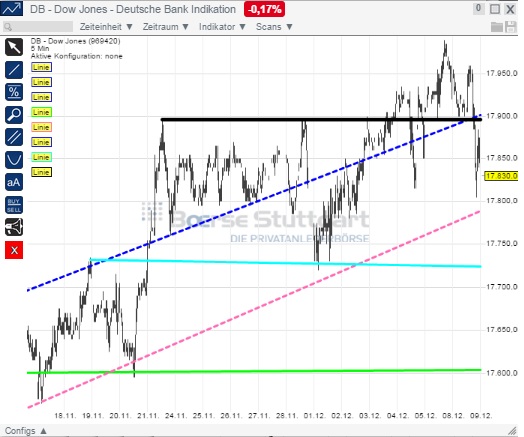Image resolution: width=524 pixels, height=437 pixels.
Task: Open the Indikator dropdown
Action: 222,27
